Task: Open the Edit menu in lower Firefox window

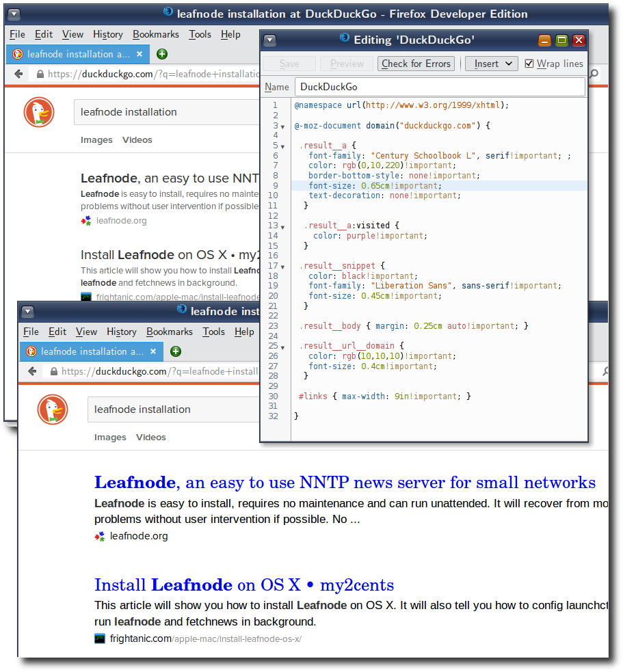Action: coord(57,332)
